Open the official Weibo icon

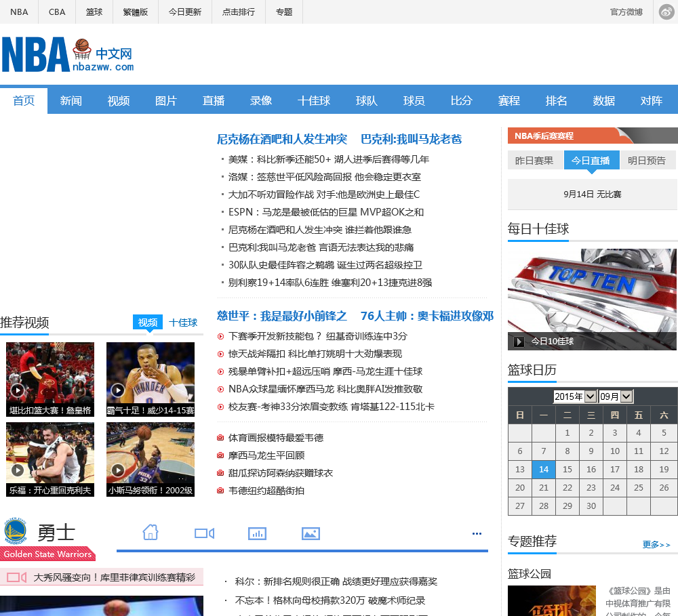666,12
